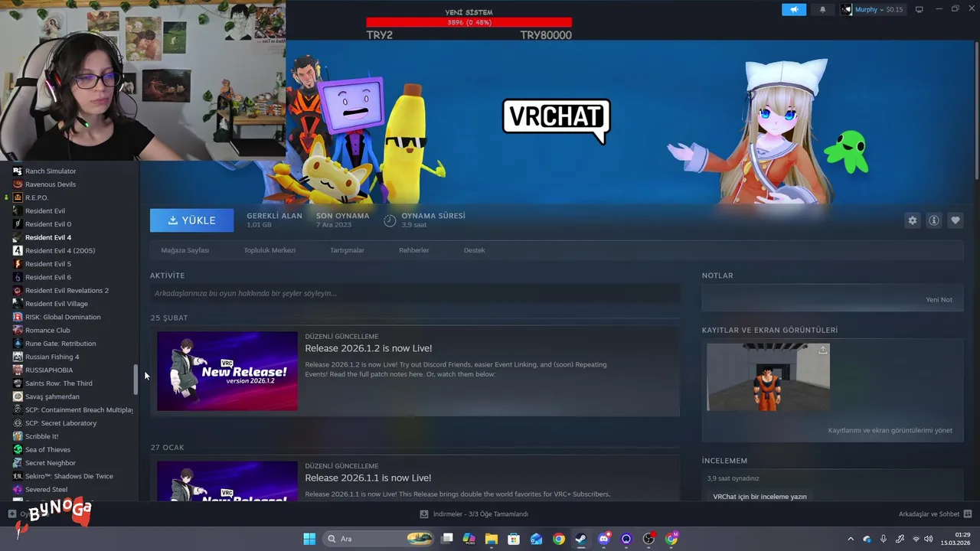Write a review for VRChat link

coord(759,497)
